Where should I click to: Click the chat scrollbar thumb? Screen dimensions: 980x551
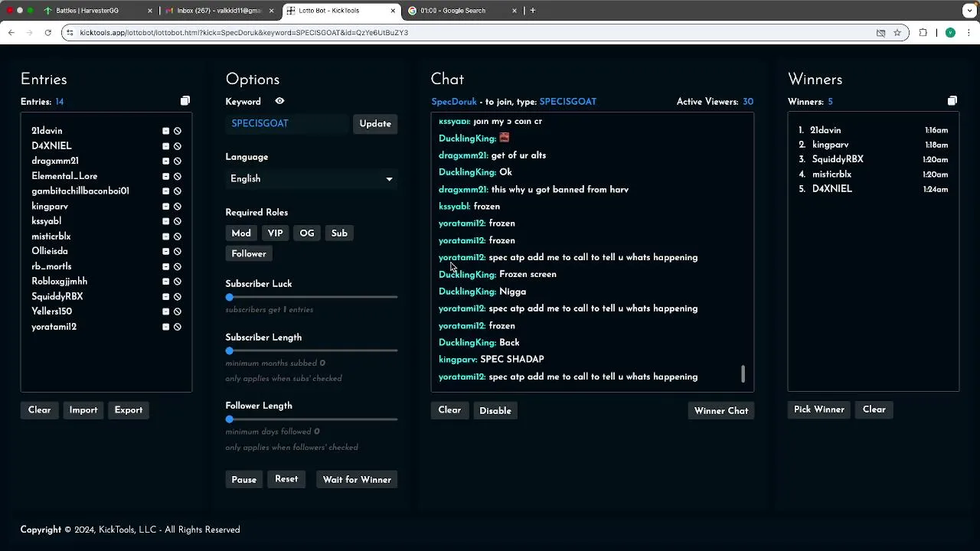(743, 374)
